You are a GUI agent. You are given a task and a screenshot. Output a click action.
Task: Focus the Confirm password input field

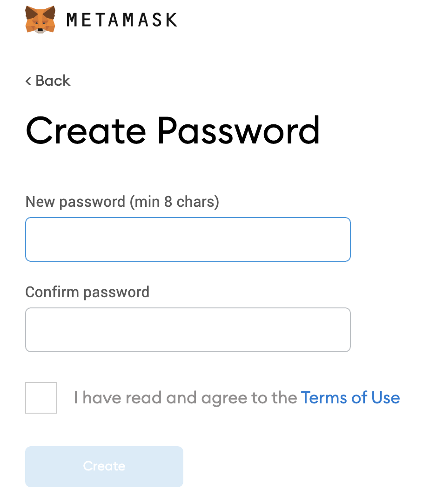pyautogui.click(x=188, y=330)
